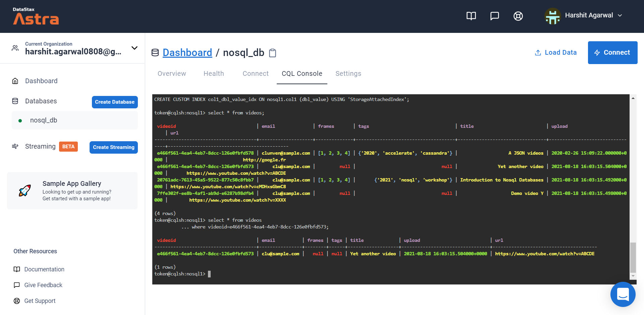The height and width of the screenshot is (315, 644).
Task: Open the support icon in the top navigation
Action: point(518,16)
